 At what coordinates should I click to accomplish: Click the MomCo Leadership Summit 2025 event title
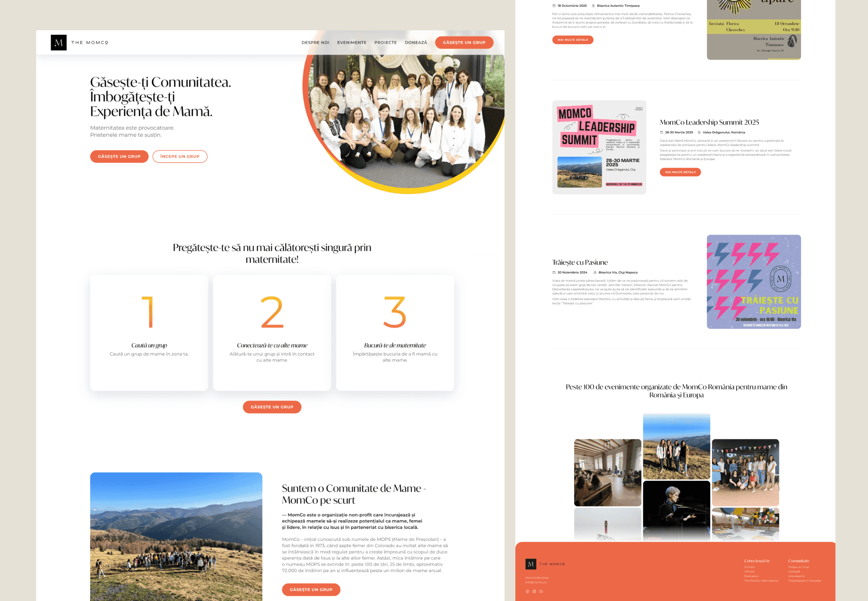pos(709,122)
